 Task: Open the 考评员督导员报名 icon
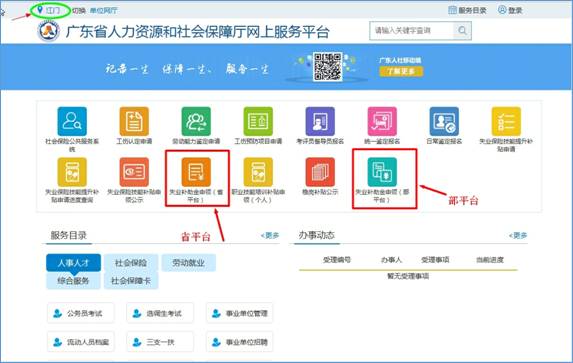point(320,121)
